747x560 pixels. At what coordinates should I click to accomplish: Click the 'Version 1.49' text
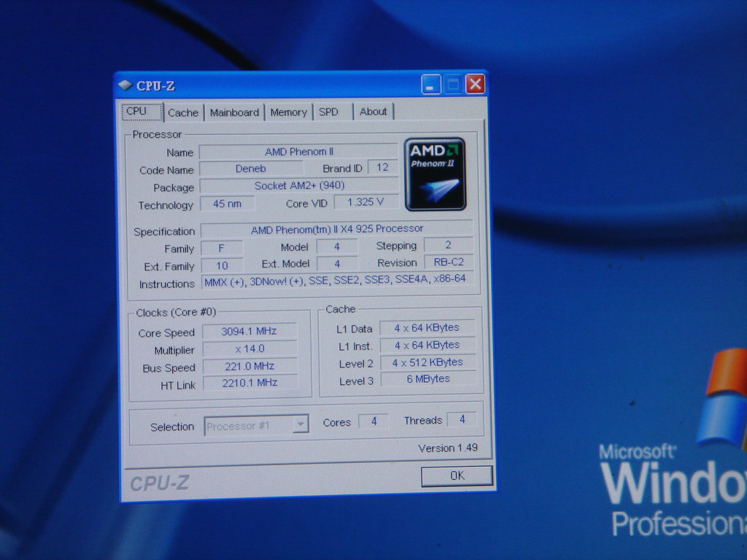pos(448,448)
